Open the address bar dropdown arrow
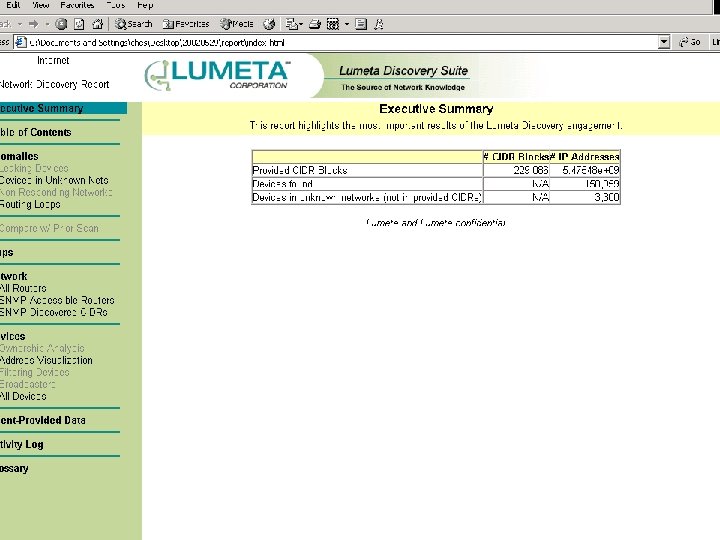720x540 pixels. [x=664, y=42]
